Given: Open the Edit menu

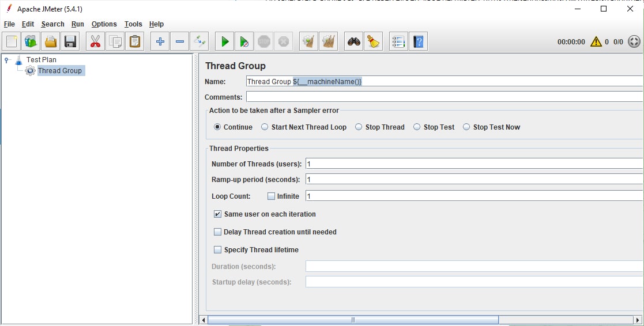Looking at the screenshot, I should pos(28,24).
